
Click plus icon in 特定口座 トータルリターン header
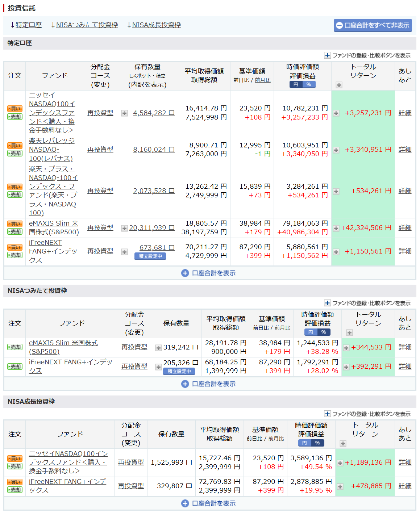click(339, 85)
